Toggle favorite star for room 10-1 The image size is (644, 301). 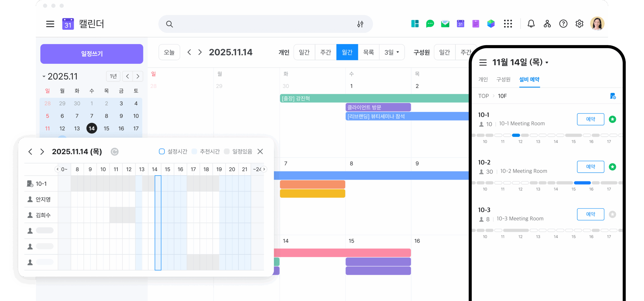pyautogui.click(x=612, y=119)
